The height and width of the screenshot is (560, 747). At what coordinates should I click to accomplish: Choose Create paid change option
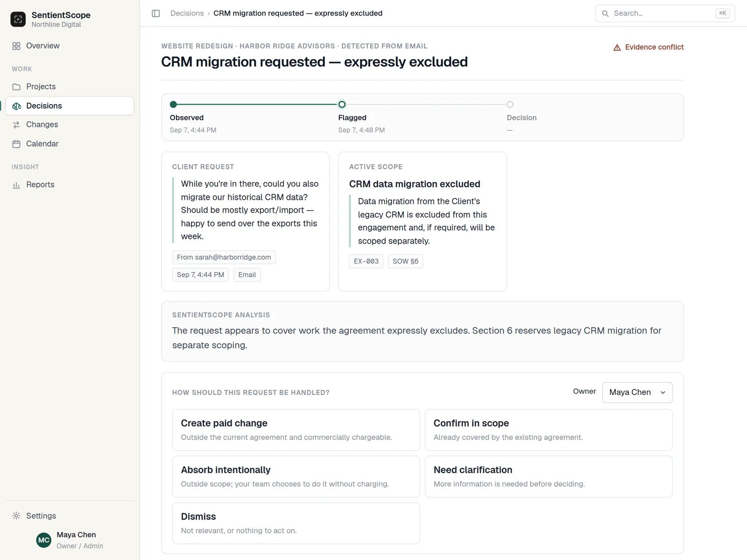click(x=296, y=430)
